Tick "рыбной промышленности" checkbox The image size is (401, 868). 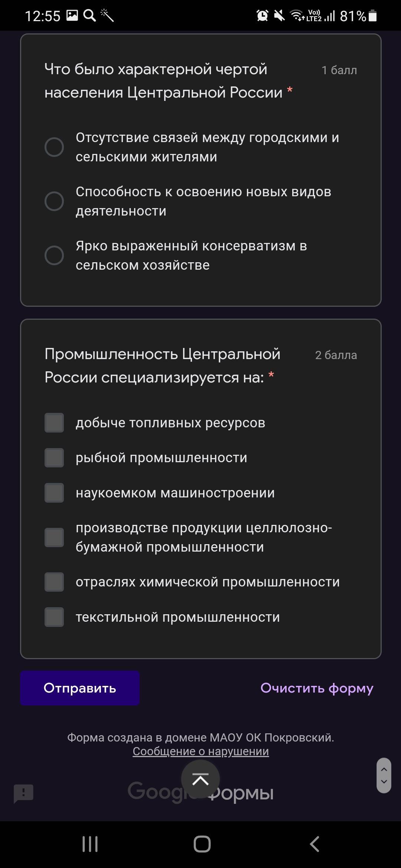pyautogui.click(x=54, y=458)
